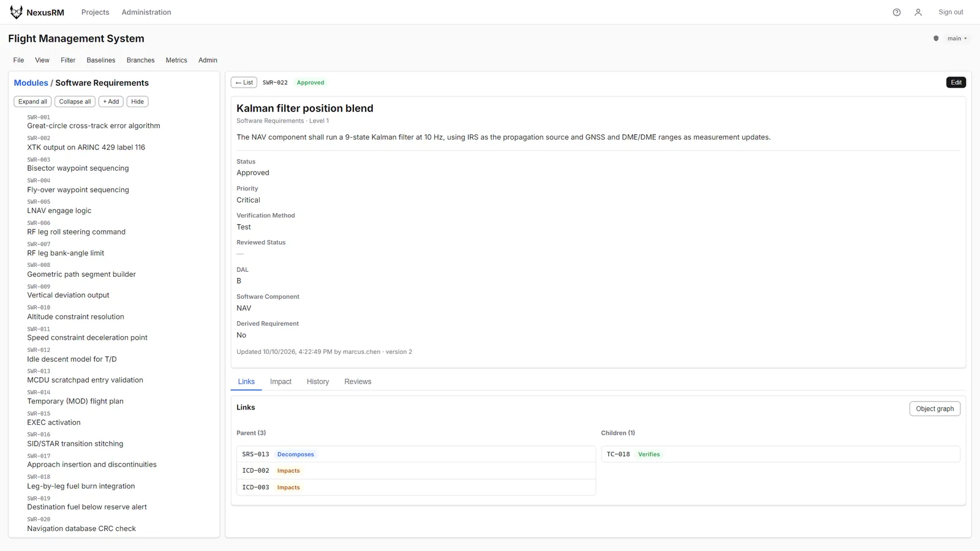The height and width of the screenshot is (551, 980).
Task: Switch to the Reviews tab
Action: [358, 381]
